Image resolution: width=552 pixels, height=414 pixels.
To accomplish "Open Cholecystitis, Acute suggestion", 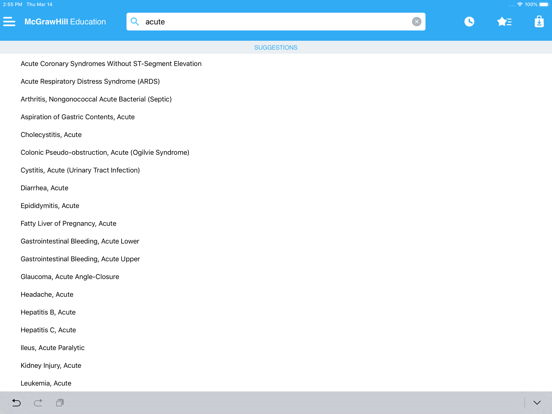I will (51, 135).
